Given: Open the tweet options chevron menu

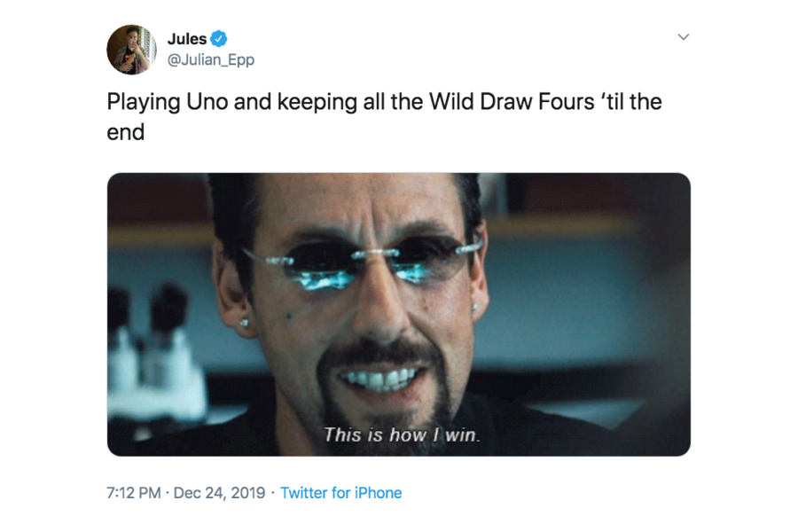Looking at the screenshot, I should pyautogui.click(x=684, y=37).
